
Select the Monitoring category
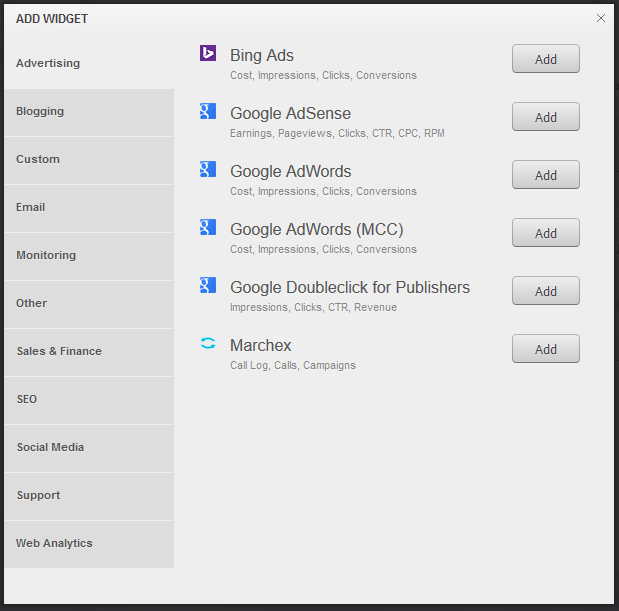89,257
